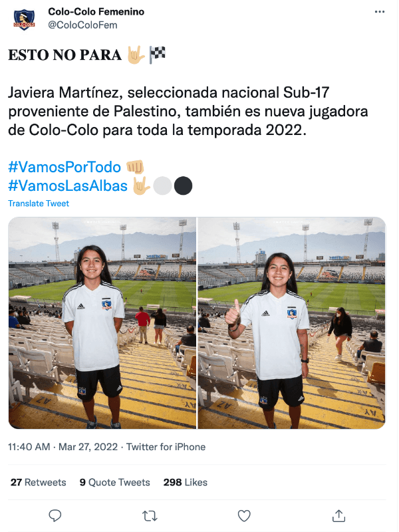Image resolution: width=399 pixels, height=532 pixels.
Task: Click the @ColoColoFem handle
Action: (x=82, y=25)
